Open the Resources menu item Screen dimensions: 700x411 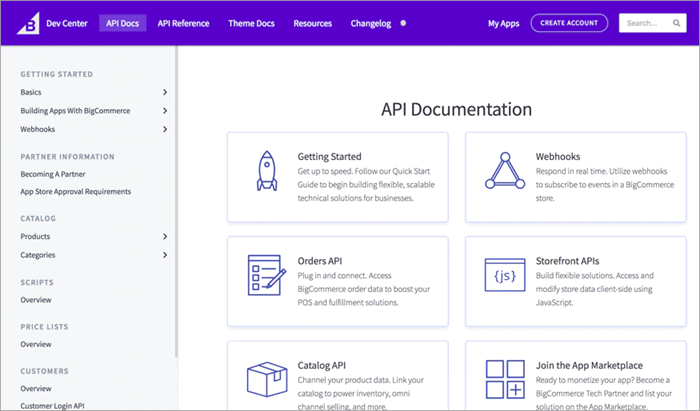click(312, 24)
